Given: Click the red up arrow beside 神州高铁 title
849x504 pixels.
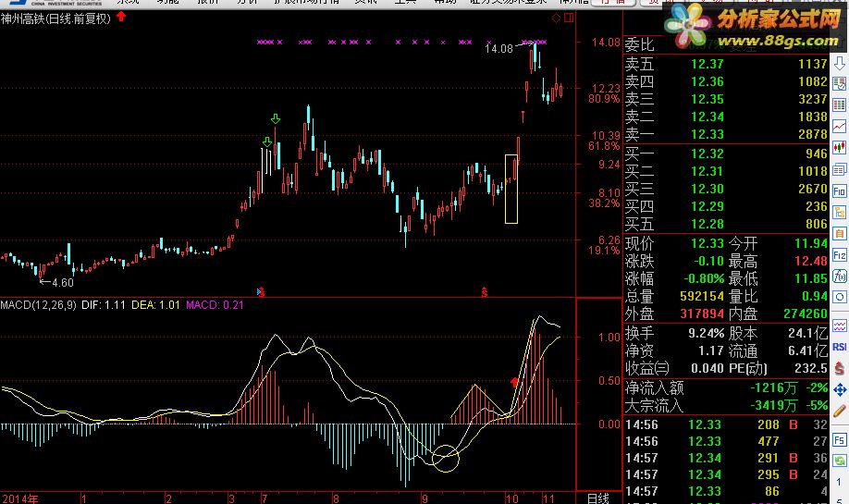Looking at the screenshot, I should coord(121,17).
